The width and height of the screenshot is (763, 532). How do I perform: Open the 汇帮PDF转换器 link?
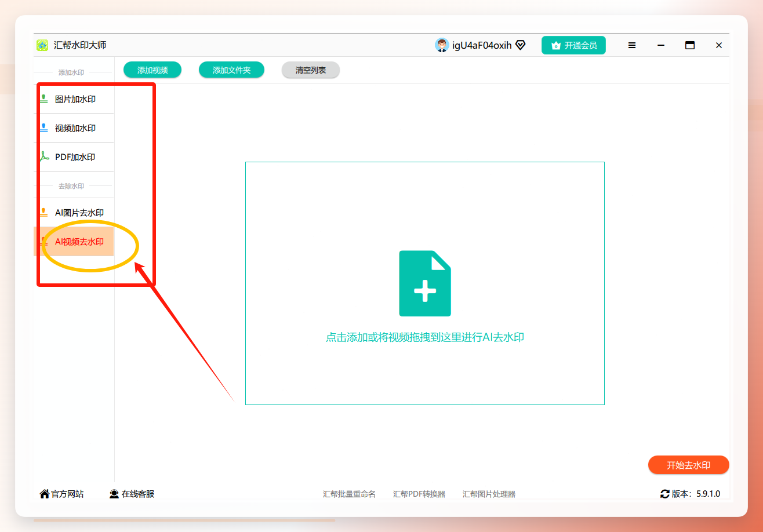tap(419, 494)
